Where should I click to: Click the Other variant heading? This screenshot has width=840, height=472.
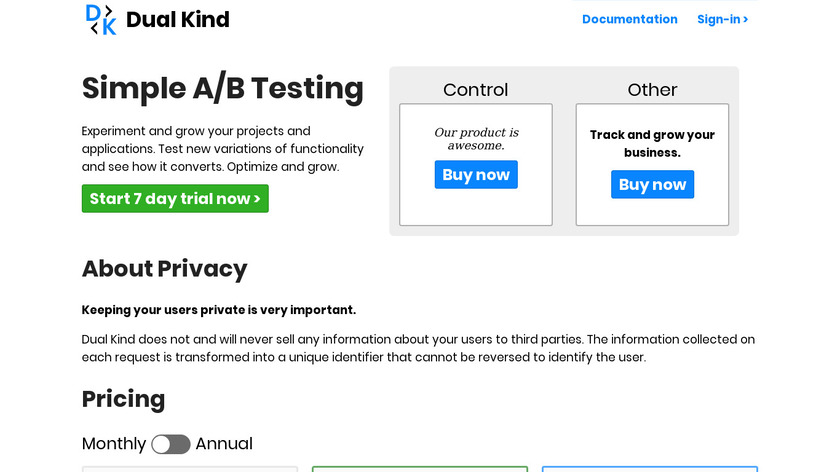point(652,90)
